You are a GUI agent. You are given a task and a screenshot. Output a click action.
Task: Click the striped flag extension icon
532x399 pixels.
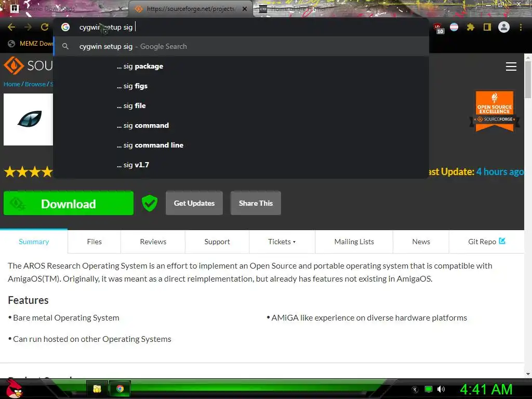[x=454, y=27]
